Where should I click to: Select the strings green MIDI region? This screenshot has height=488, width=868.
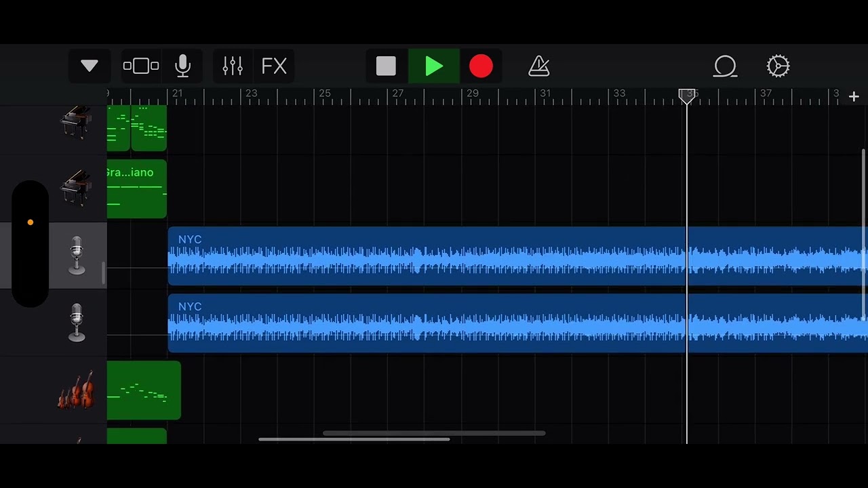click(144, 390)
